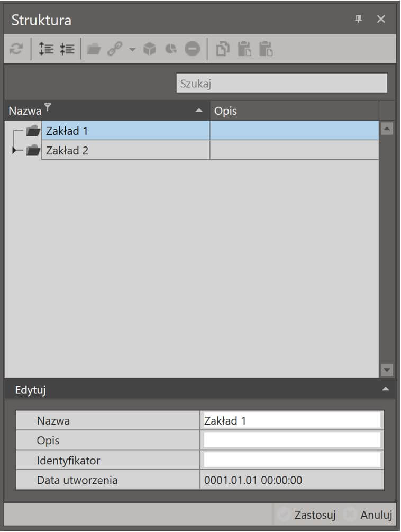Click the copy icon in the toolbar
The width and height of the screenshot is (401, 532).
click(x=223, y=49)
